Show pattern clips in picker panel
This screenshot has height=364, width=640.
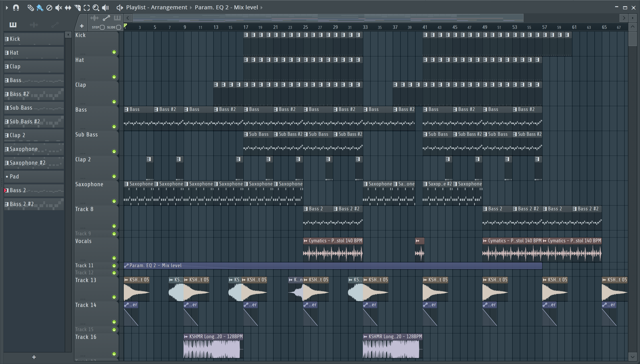[x=13, y=24]
